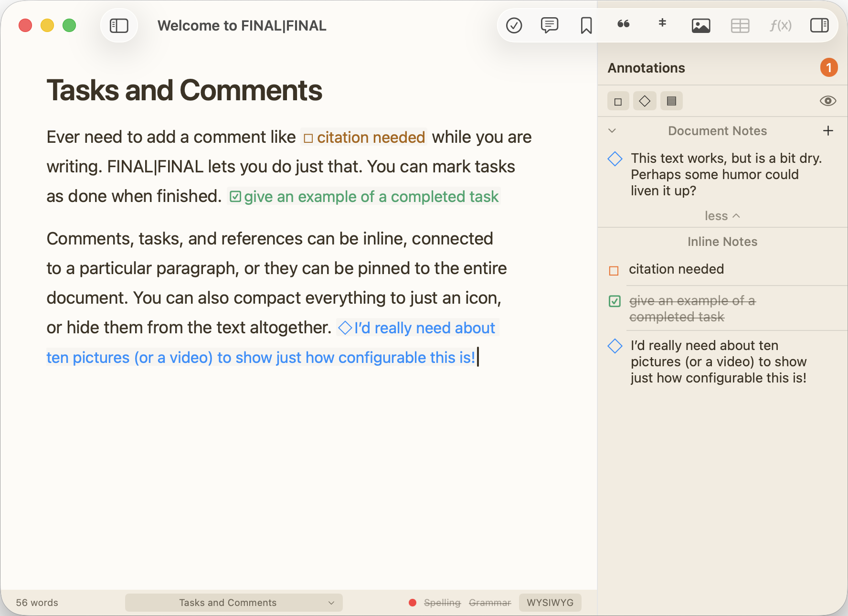Toggle Grammar check in status bar
This screenshot has width=848, height=616.
click(490, 603)
